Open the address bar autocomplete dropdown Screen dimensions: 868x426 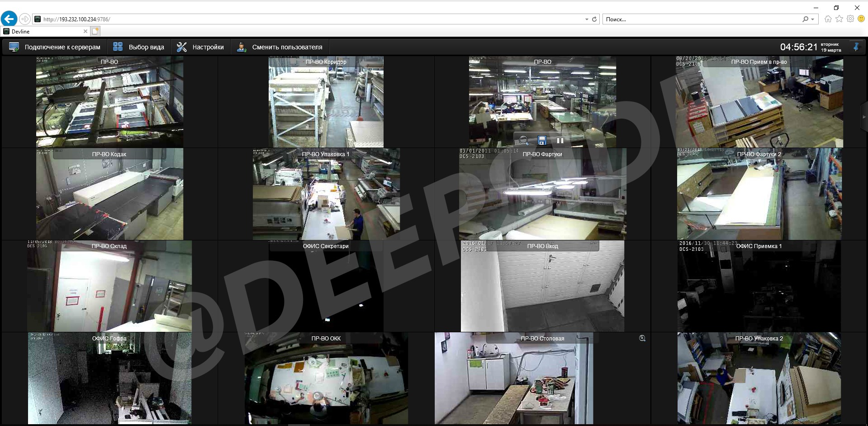[x=587, y=19]
